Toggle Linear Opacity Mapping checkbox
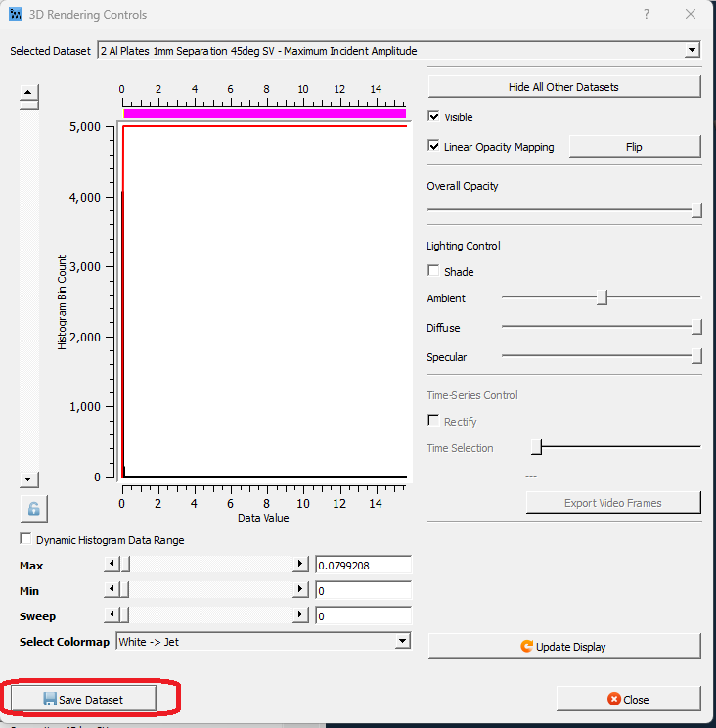The height and width of the screenshot is (728, 716). pos(434,147)
